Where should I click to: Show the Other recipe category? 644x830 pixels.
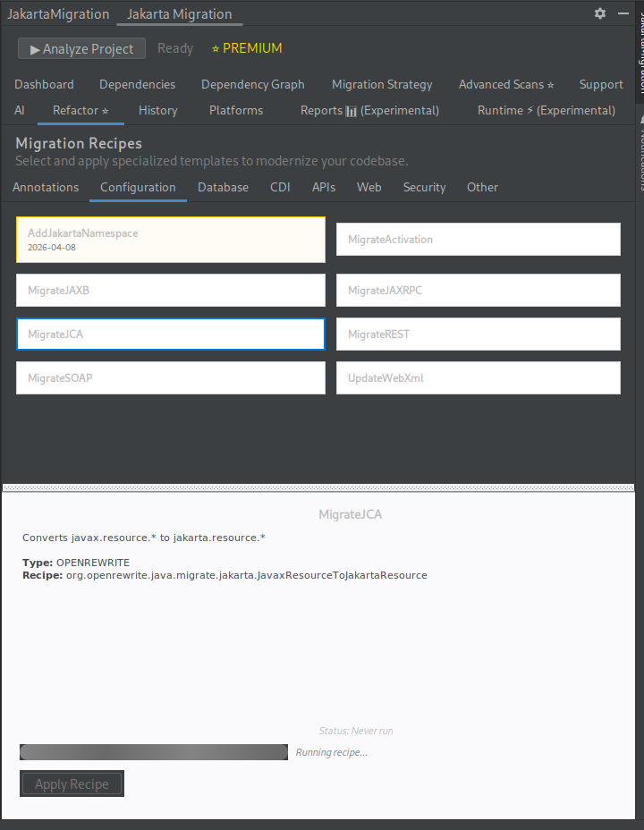(482, 188)
